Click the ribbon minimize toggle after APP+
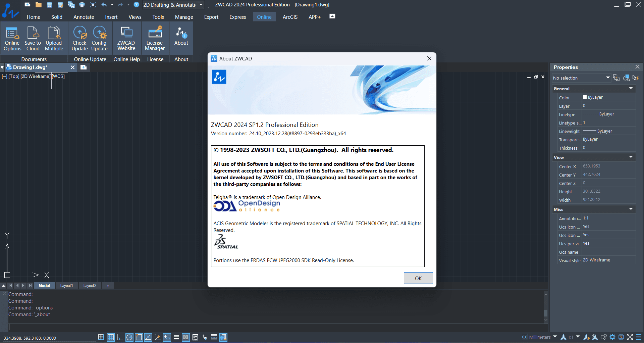Viewport: 644px width, 343px height. pos(332,16)
